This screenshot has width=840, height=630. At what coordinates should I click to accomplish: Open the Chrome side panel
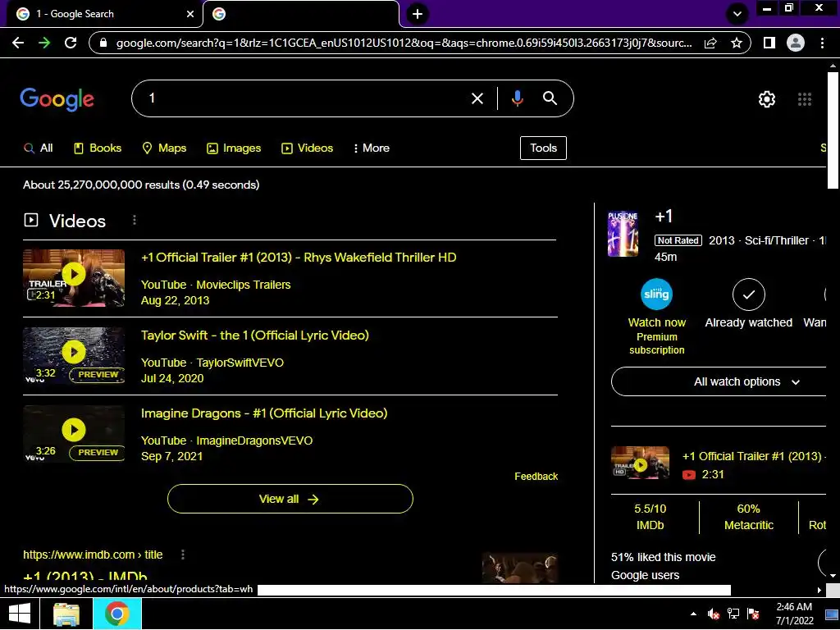(x=769, y=43)
